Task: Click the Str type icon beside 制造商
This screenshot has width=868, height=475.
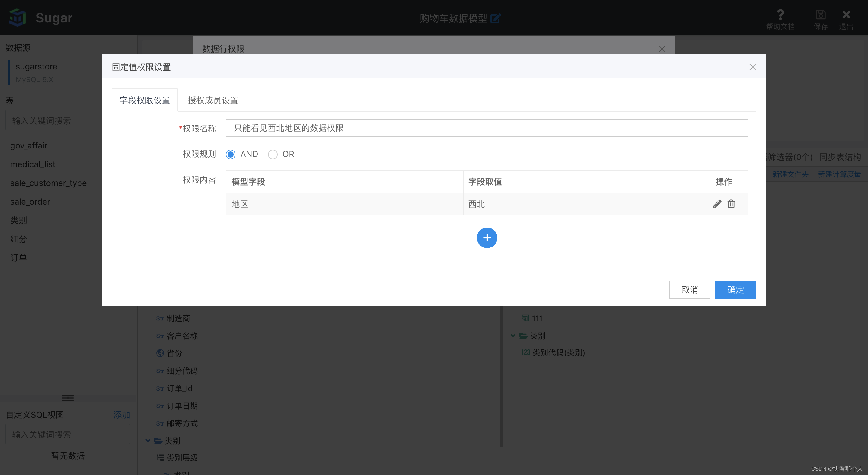Action: coord(160,318)
